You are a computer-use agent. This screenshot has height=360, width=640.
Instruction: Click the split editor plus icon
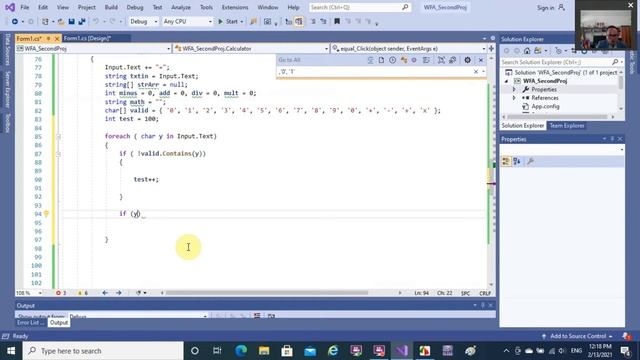[491, 48]
